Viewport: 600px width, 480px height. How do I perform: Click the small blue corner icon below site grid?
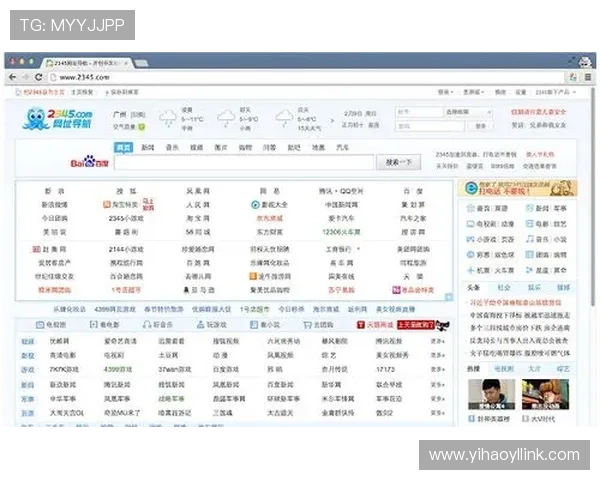[x=448, y=297]
